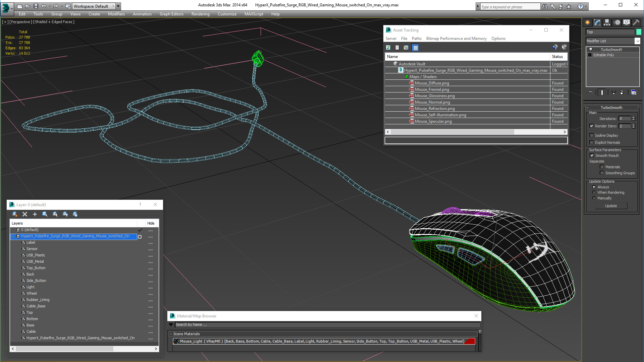This screenshot has height=362, width=644.
Task: Click the Help question mark icon
Action: (581, 6)
